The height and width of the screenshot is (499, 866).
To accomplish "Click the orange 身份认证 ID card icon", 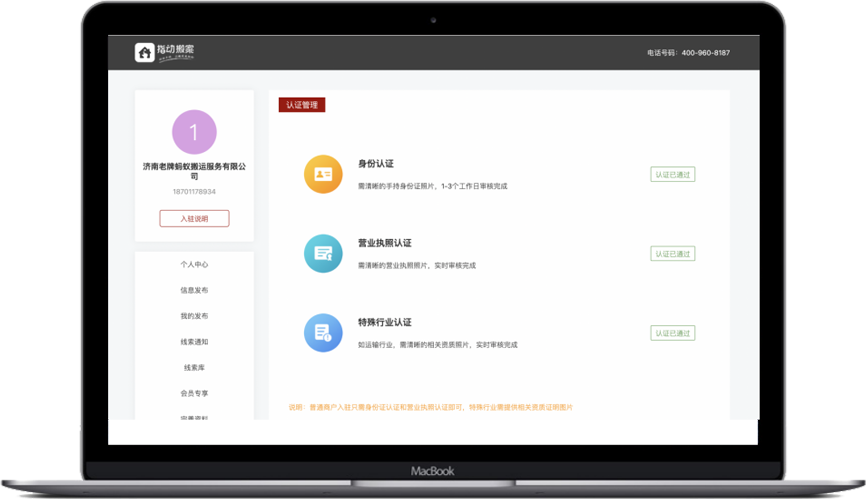I will pyautogui.click(x=323, y=174).
